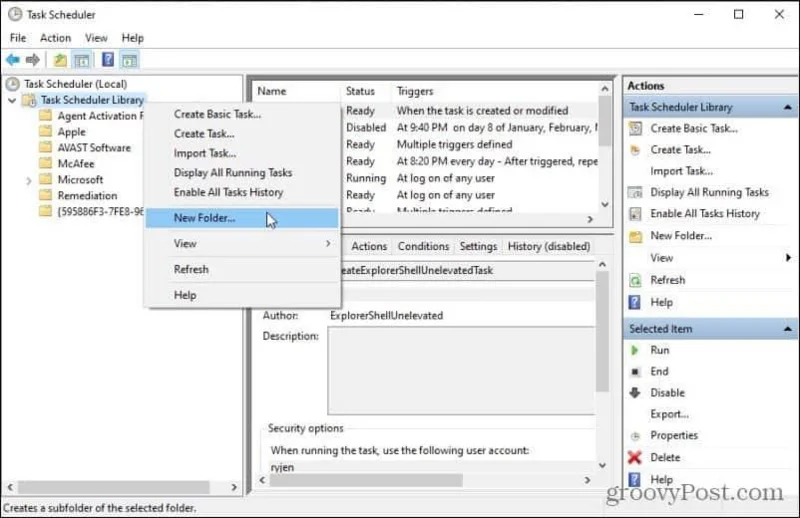Switch to the Conditions tab

[x=423, y=246]
